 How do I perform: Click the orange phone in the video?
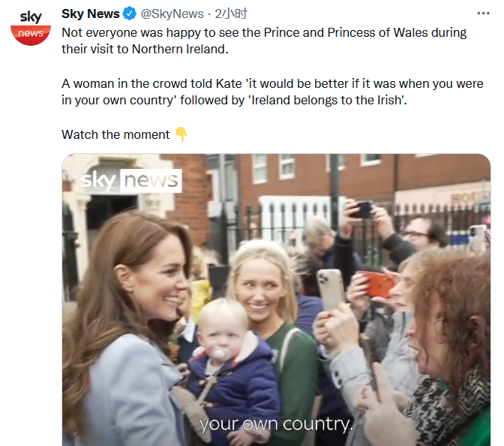click(x=377, y=283)
